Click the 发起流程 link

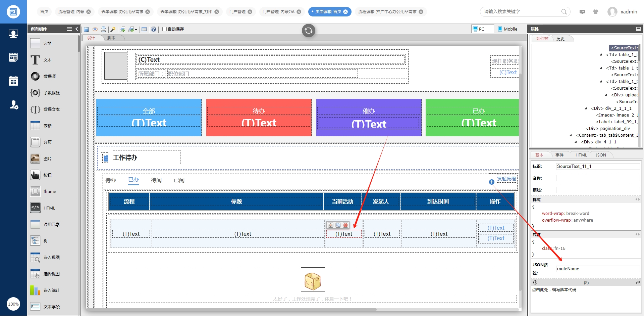pos(506,179)
